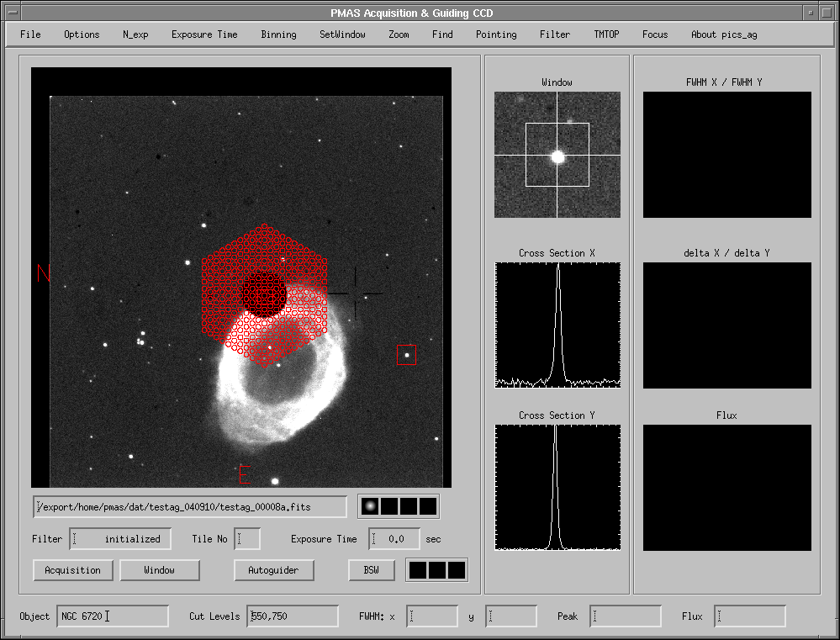Click the Window star preview thumbnail

[x=557, y=155]
